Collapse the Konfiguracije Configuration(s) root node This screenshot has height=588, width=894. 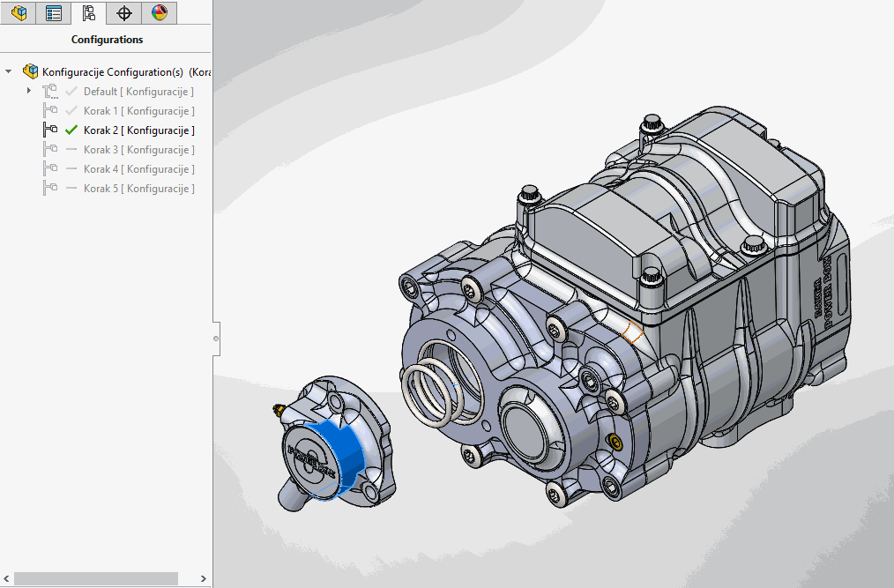(9, 71)
